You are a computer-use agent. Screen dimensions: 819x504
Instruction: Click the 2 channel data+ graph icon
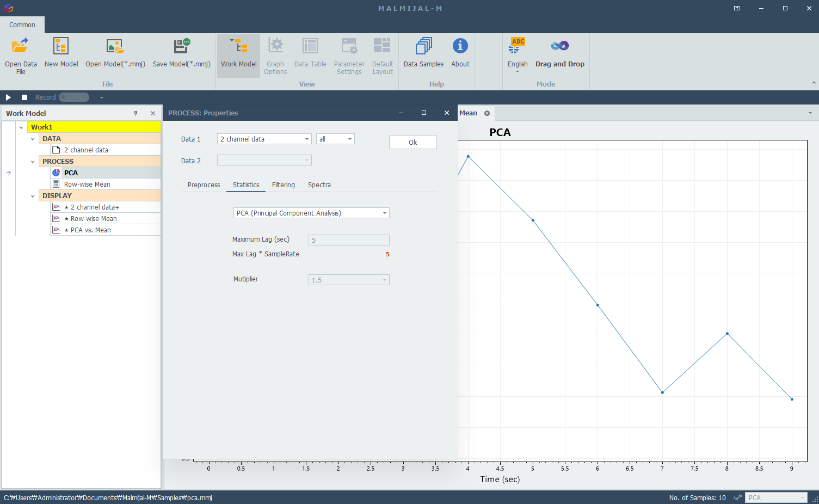click(56, 207)
